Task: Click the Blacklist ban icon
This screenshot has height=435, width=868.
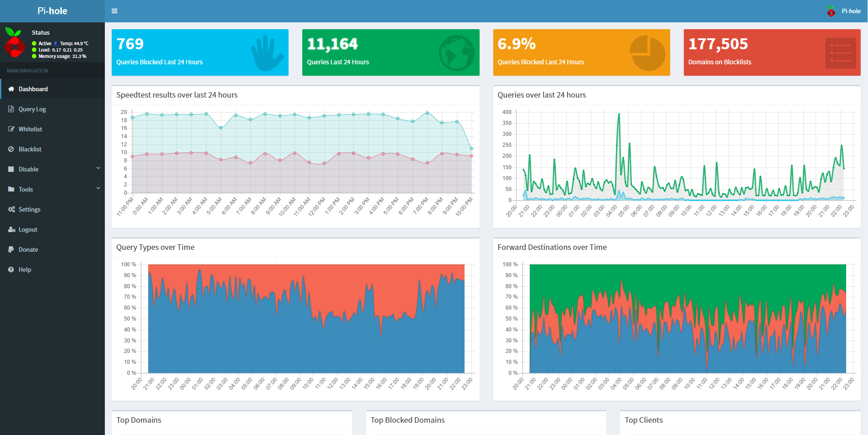Action: coord(11,149)
